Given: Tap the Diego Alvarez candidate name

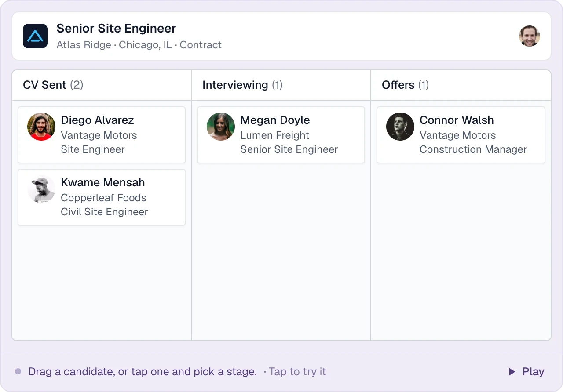Looking at the screenshot, I should click(97, 120).
